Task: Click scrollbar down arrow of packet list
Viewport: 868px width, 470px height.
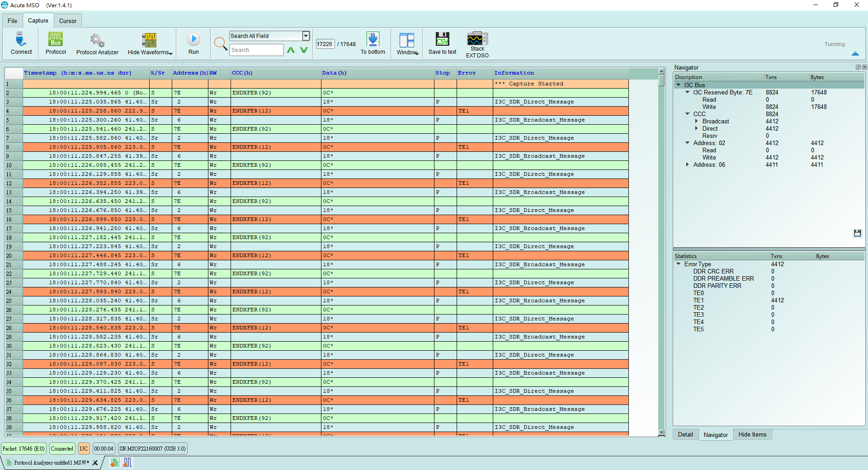Action: pos(661,433)
